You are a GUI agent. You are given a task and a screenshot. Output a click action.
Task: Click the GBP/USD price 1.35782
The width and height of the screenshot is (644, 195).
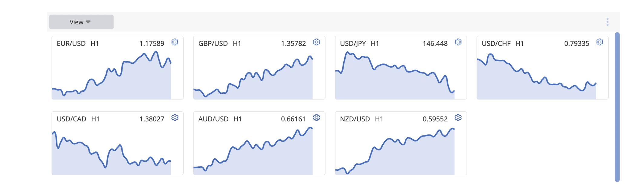pos(293,43)
